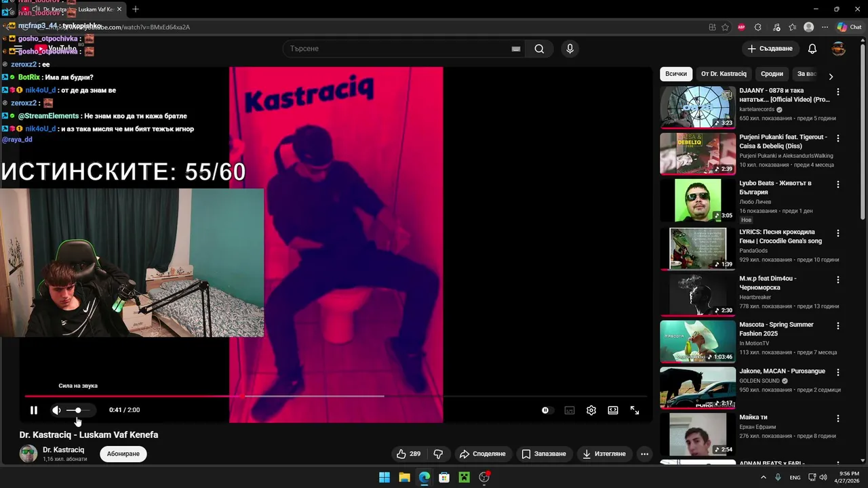
Task: Open options menu for Crocodile Gena's song
Action: point(838,233)
